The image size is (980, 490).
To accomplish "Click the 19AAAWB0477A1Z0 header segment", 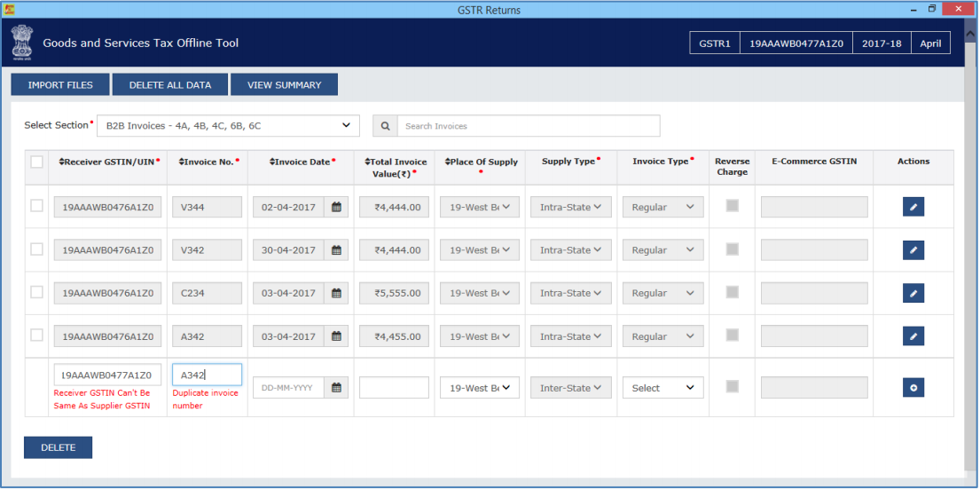I will pyautogui.click(x=796, y=43).
